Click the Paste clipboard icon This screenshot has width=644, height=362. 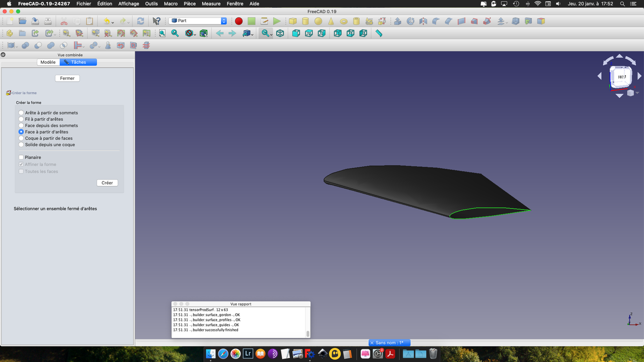[90, 21]
